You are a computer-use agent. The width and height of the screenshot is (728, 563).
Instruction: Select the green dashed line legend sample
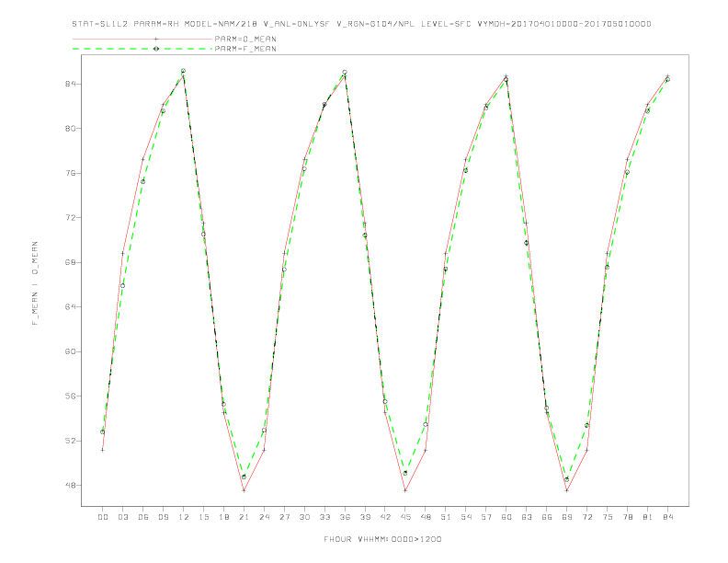(x=142, y=49)
